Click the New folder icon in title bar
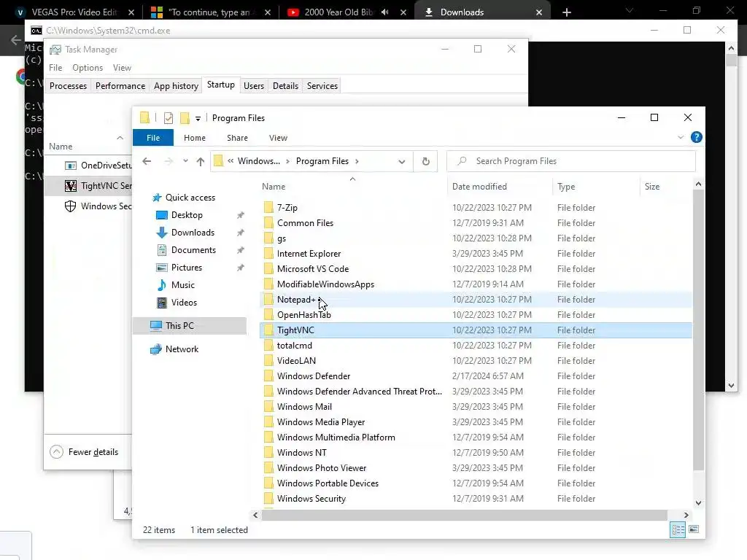Image resolution: width=747 pixels, height=560 pixels. (x=185, y=118)
